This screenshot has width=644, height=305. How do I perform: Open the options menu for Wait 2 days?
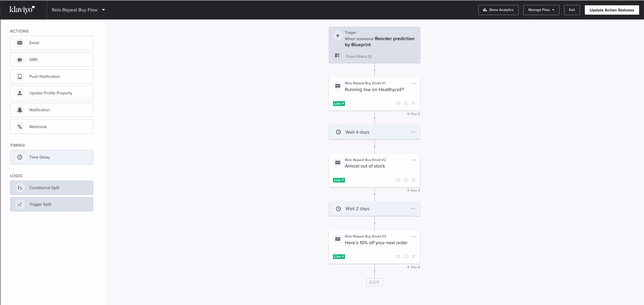(x=413, y=209)
